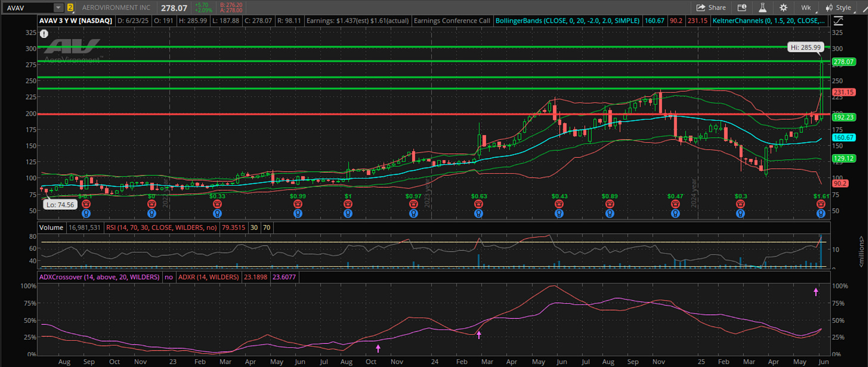Click the blue lightbulb icon below $0.43 earnings
This screenshot has width=868, height=367.
pyautogui.click(x=559, y=213)
